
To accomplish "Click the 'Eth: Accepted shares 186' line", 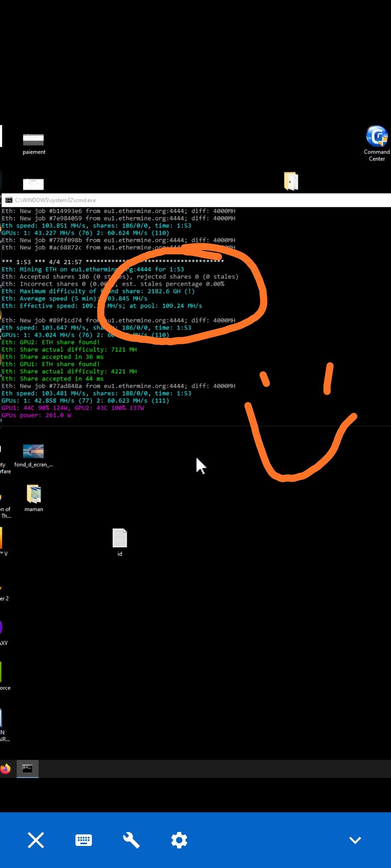I will 120,277.
